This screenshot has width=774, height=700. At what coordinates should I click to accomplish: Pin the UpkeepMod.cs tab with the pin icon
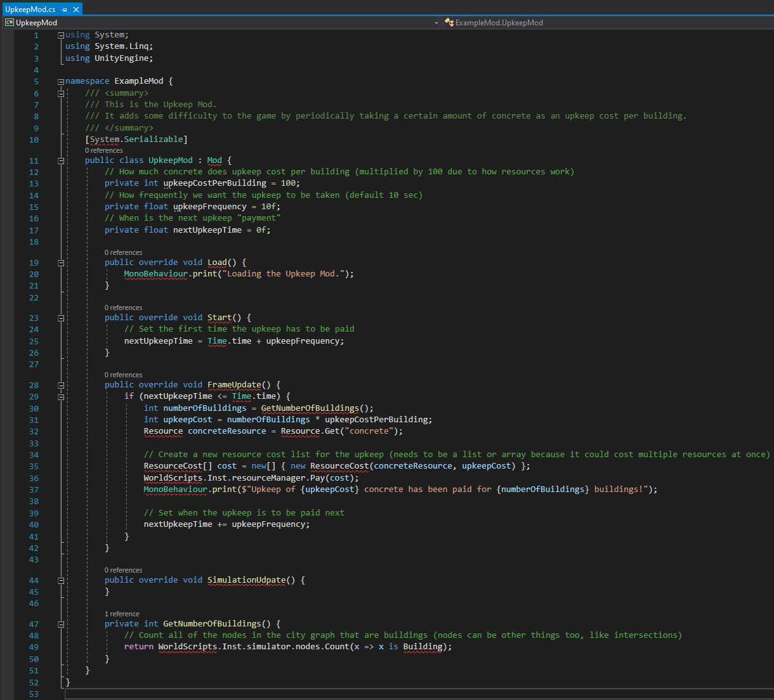coord(65,10)
